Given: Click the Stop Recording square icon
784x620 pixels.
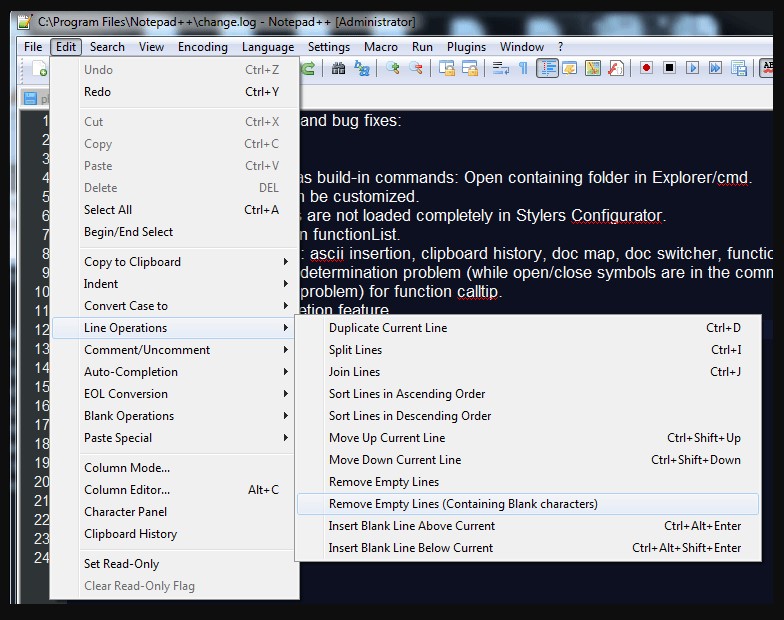Looking at the screenshot, I should click(x=670, y=68).
